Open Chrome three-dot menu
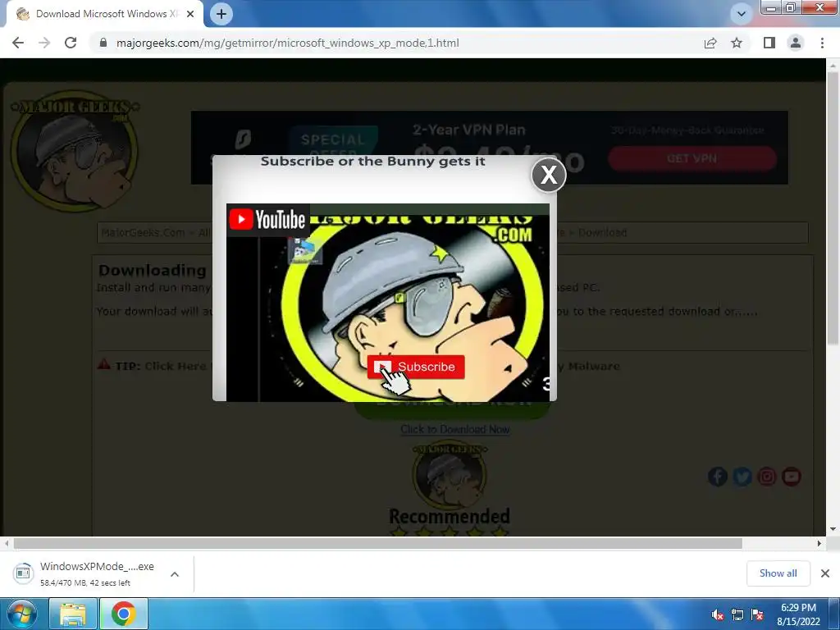This screenshot has width=840, height=630. [x=822, y=43]
